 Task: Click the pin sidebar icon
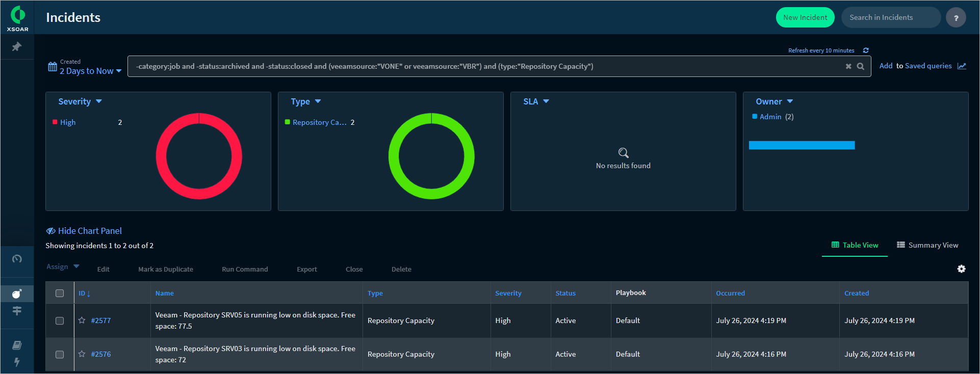coord(17,47)
